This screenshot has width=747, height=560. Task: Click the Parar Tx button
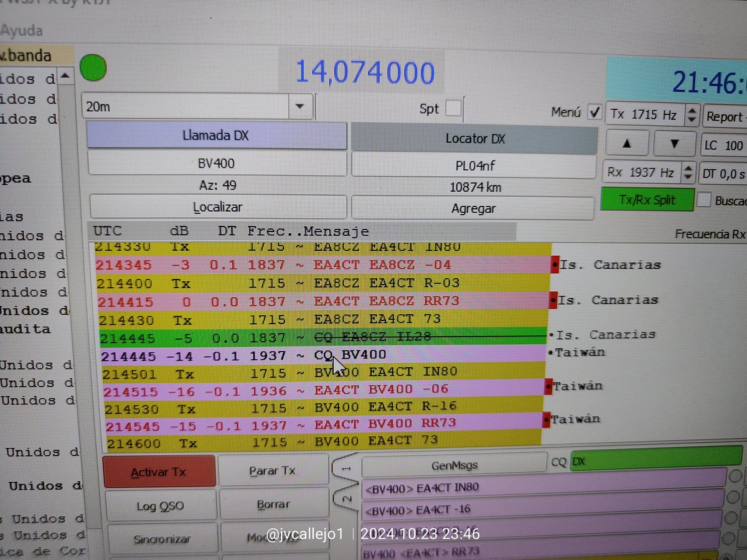[273, 470]
